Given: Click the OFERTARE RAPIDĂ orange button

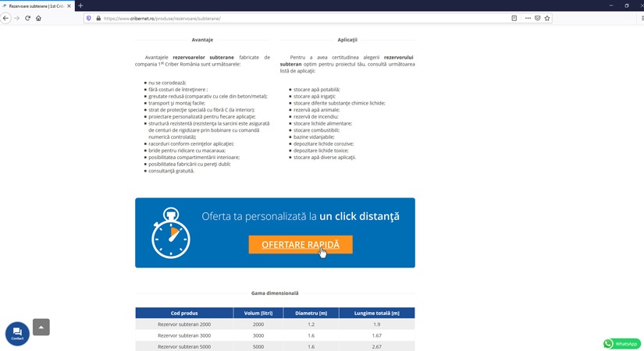Looking at the screenshot, I should 301,245.
